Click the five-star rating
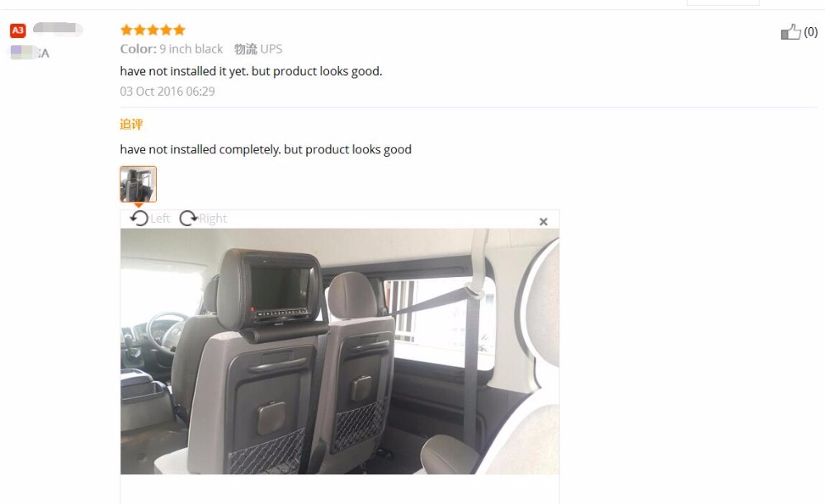Viewport: 825px width, 504px height. click(x=153, y=30)
